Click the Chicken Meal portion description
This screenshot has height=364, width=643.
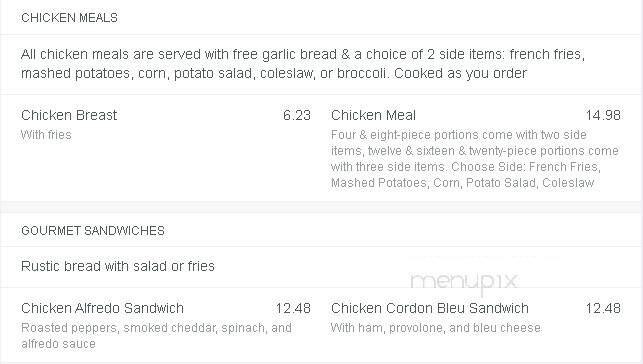coord(474,159)
